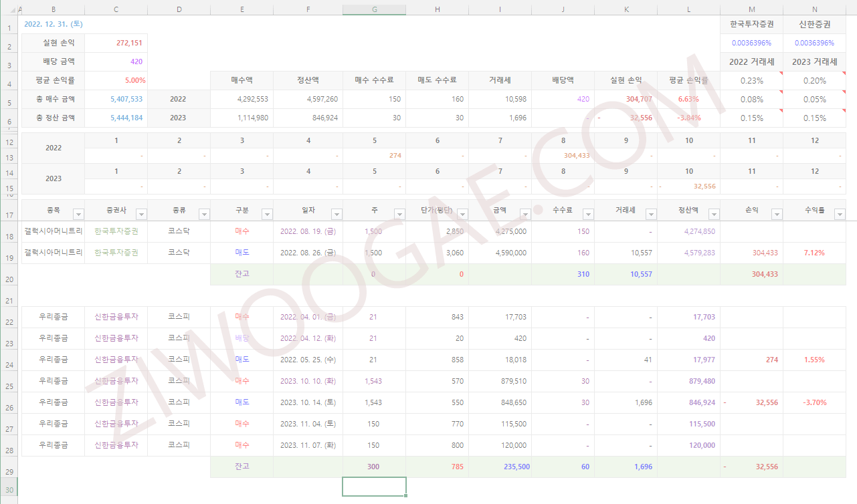This screenshot has height=504, width=857.
Task: Select the "한국투자증권" header cell in row 1
Action: (x=752, y=24)
